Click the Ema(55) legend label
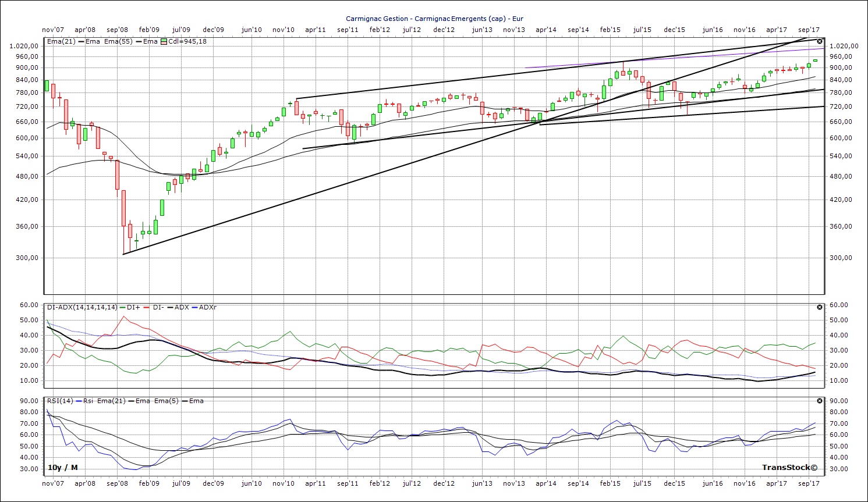868x502 pixels. (119, 41)
